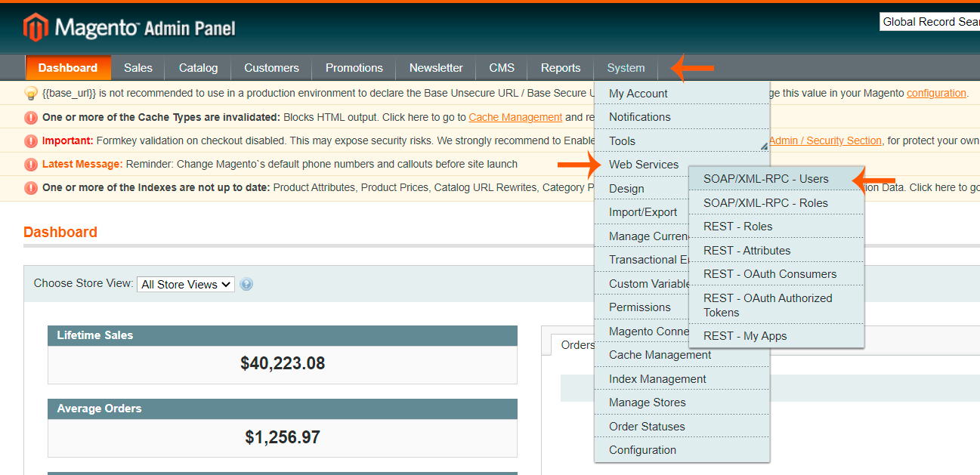The image size is (980, 475).
Task: Choose REST - OAuth Consumers
Action: tap(769, 274)
